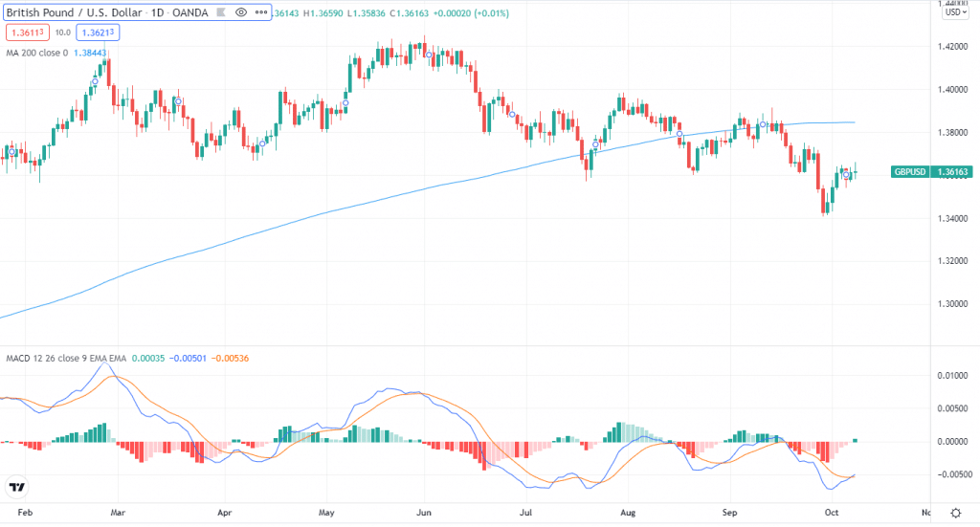Click the 0.00000 MACD axis label
Screen dimensions: 980x527
tap(952, 442)
